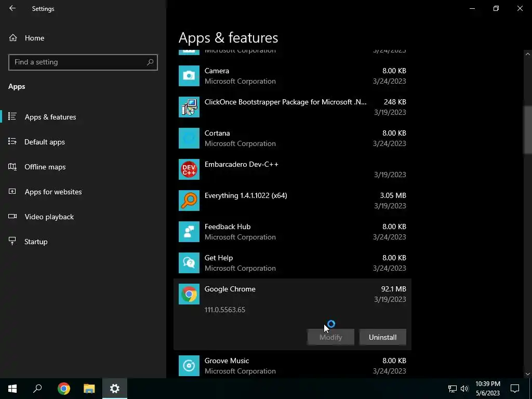Click the 248 KB size of ClickOnce

coord(395,102)
